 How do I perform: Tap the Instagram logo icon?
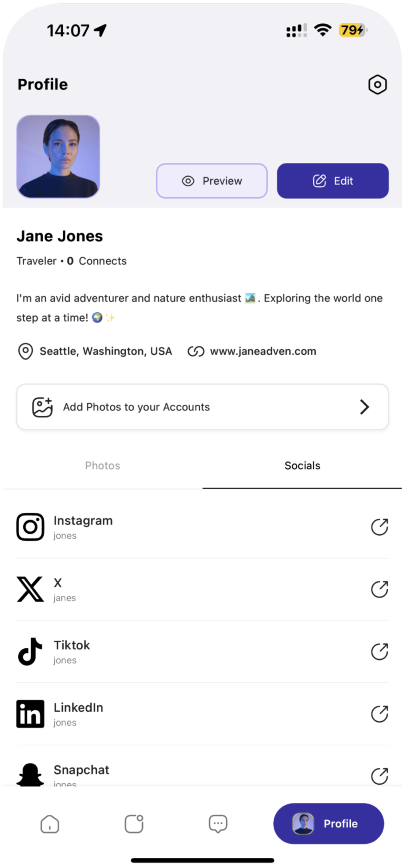point(30,527)
